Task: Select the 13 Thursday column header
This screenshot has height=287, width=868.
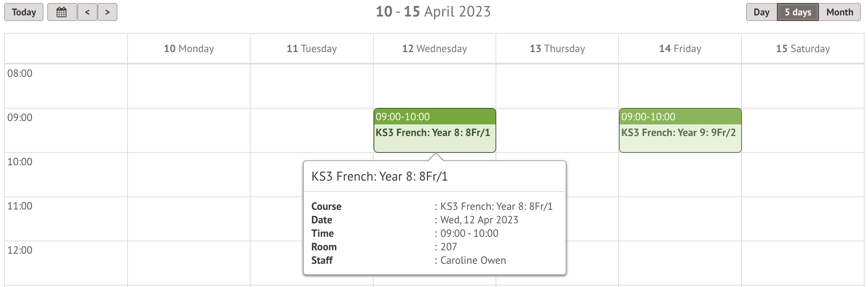Action: click(557, 49)
